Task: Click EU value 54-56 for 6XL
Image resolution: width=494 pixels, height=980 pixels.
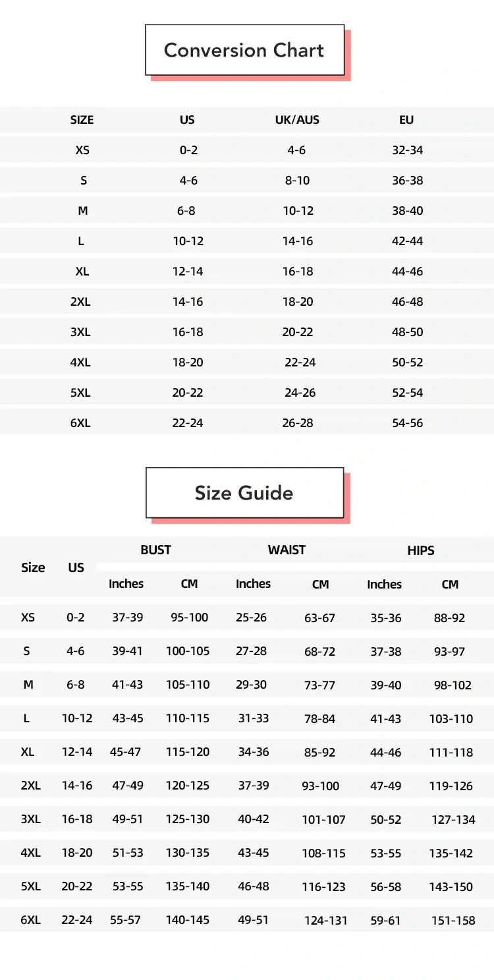Action: (x=407, y=423)
